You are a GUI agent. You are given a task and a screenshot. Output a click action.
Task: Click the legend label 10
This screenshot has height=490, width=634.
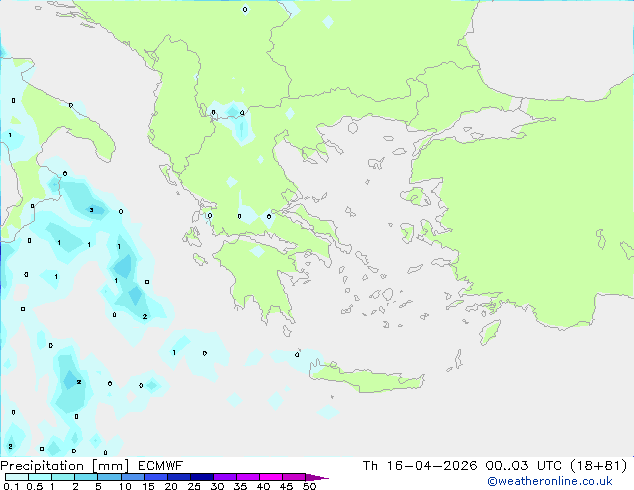(125, 486)
